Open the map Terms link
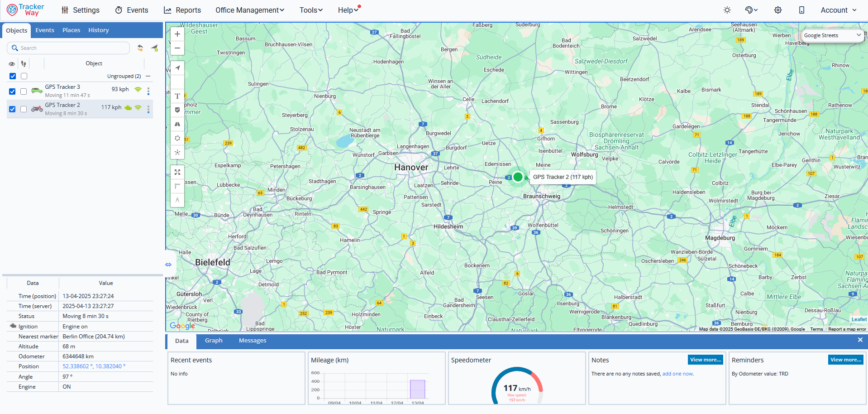868x414 pixels. point(816,329)
